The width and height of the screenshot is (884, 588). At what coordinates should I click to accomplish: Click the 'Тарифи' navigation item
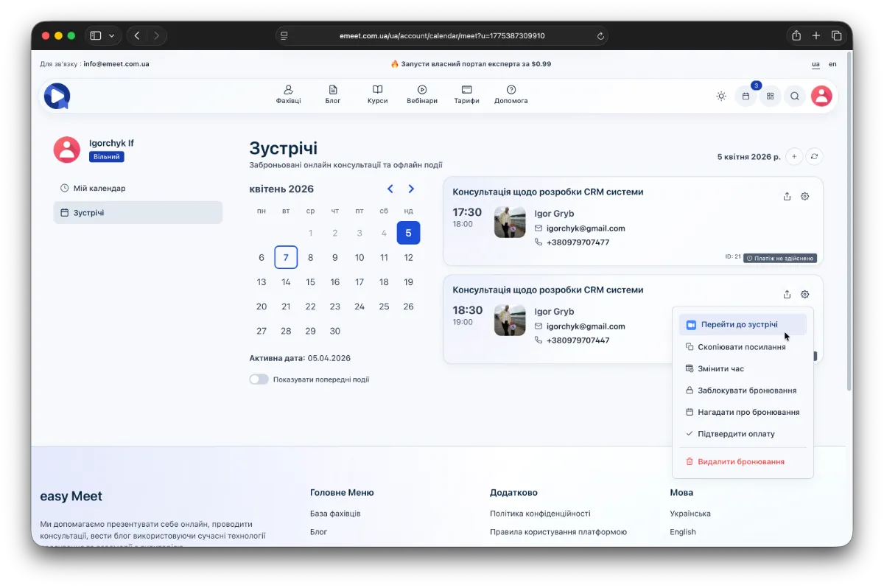466,94
